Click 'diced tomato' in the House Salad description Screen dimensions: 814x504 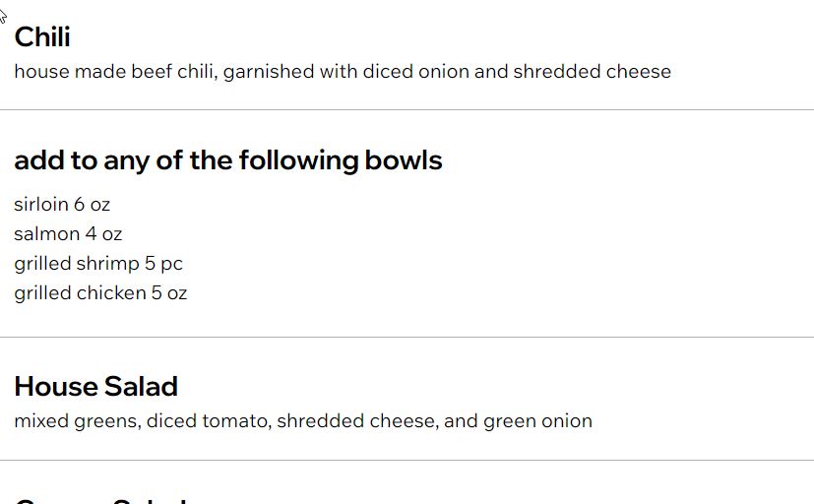208,421
